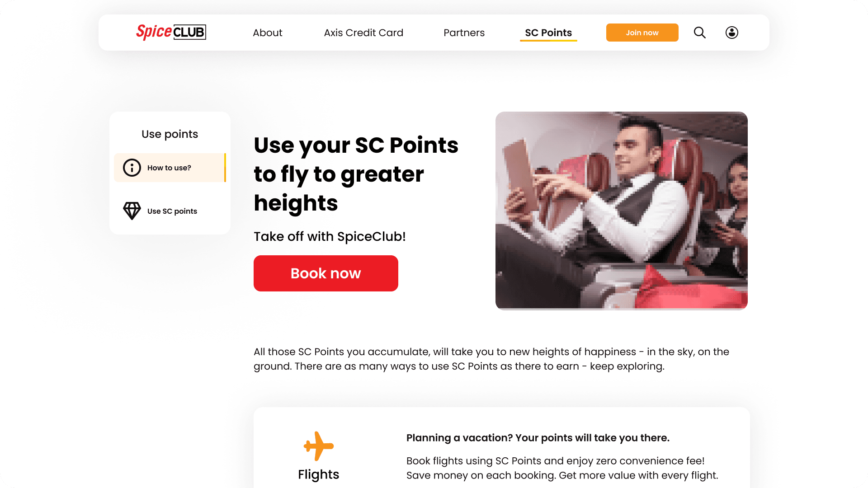868x488 pixels.
Task: Click the info icon beside How to use
Action: (132, 168)
